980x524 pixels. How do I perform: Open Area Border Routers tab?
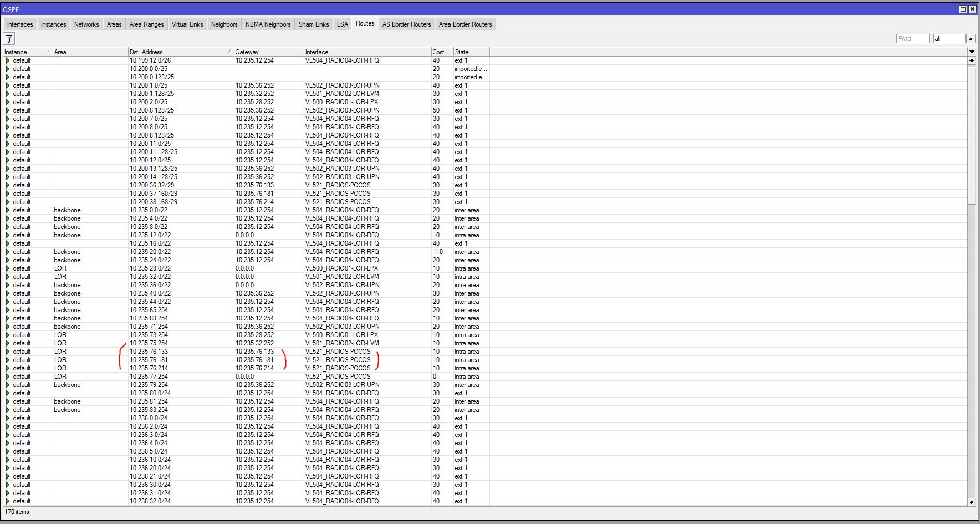[465, 24]
